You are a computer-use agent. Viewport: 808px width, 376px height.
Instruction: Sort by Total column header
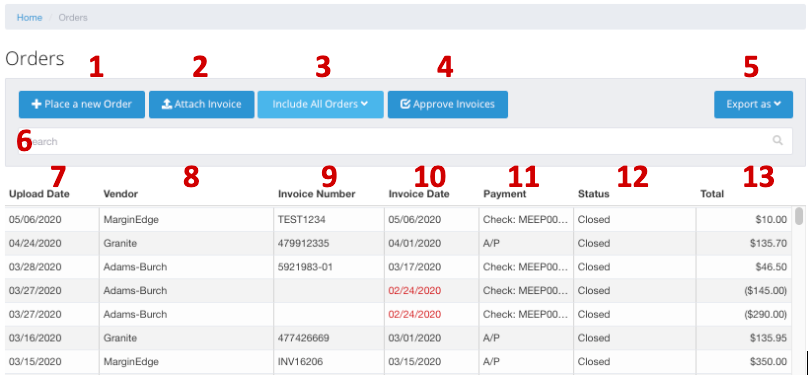point(712,194)
